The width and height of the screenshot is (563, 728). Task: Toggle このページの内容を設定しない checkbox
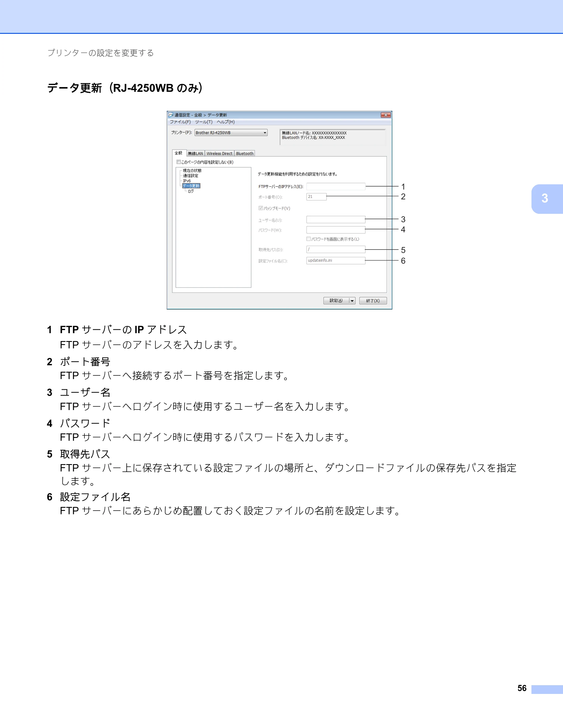click(178, 162)
